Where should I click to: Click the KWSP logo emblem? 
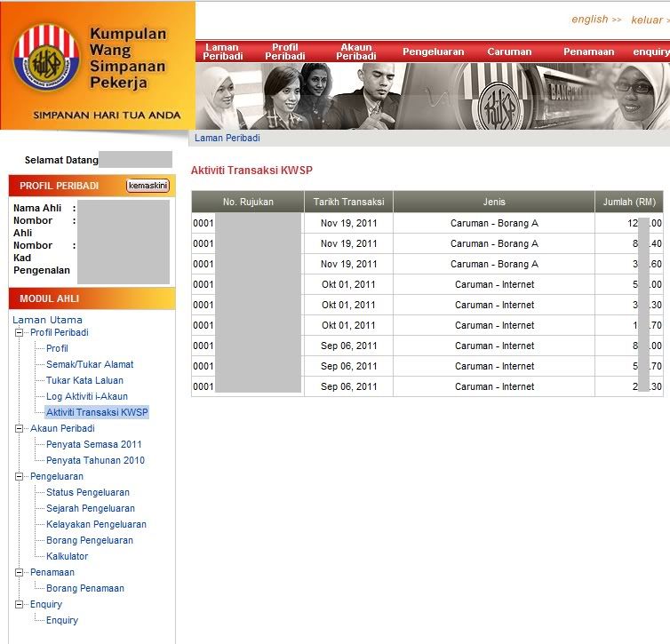coord(46,58)
